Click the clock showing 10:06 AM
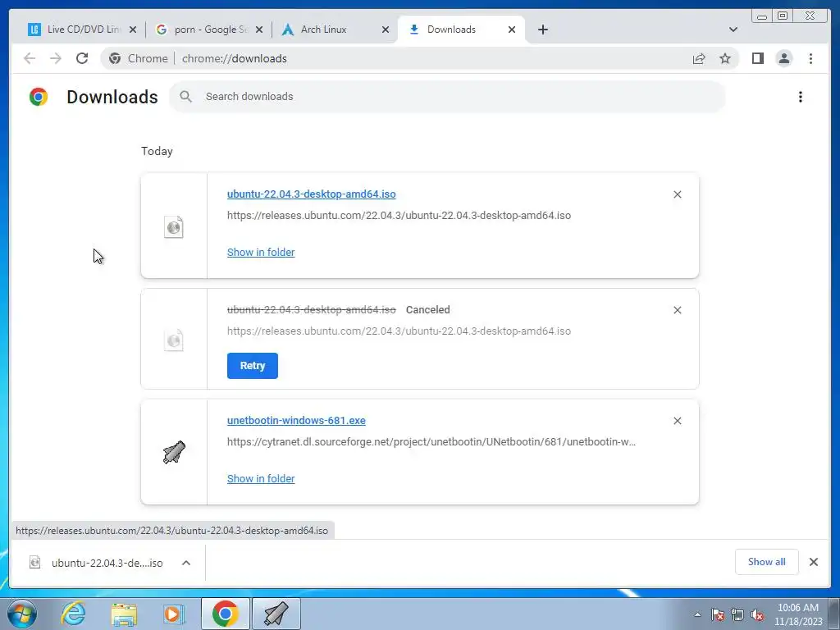 click(797, 614)
